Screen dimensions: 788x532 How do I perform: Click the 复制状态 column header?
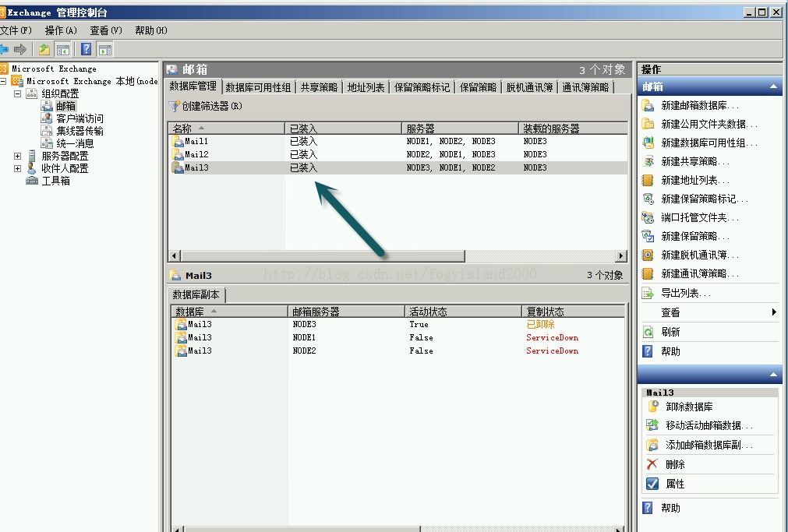(573, 312)
